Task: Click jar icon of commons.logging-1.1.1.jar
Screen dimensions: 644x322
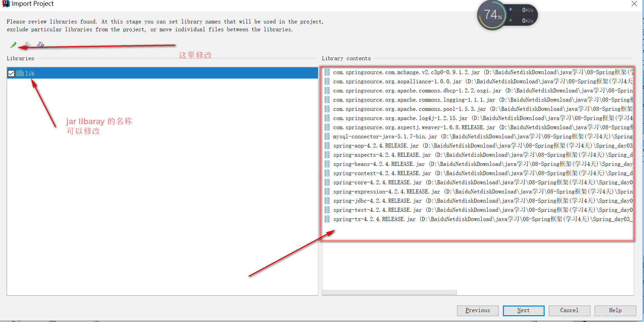Action: tap(327, 100)
